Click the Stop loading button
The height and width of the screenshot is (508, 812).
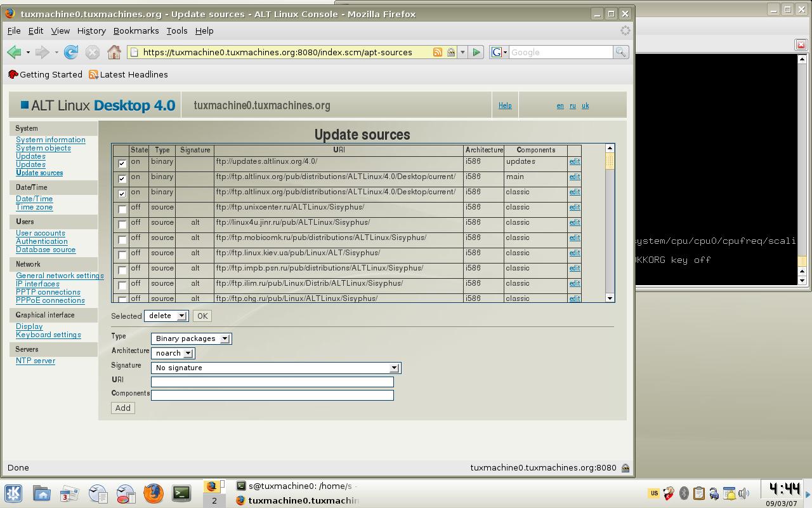[x=93, y=53]
